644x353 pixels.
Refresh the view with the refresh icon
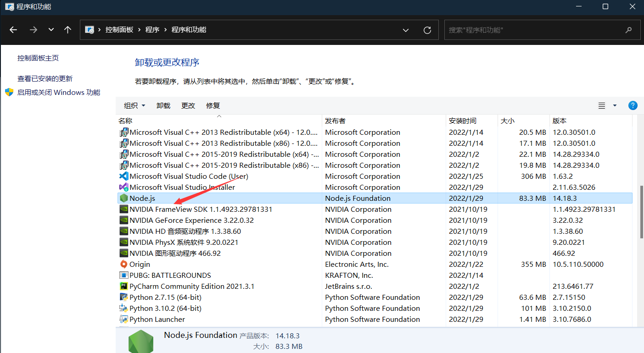click(x=427, y=29)
